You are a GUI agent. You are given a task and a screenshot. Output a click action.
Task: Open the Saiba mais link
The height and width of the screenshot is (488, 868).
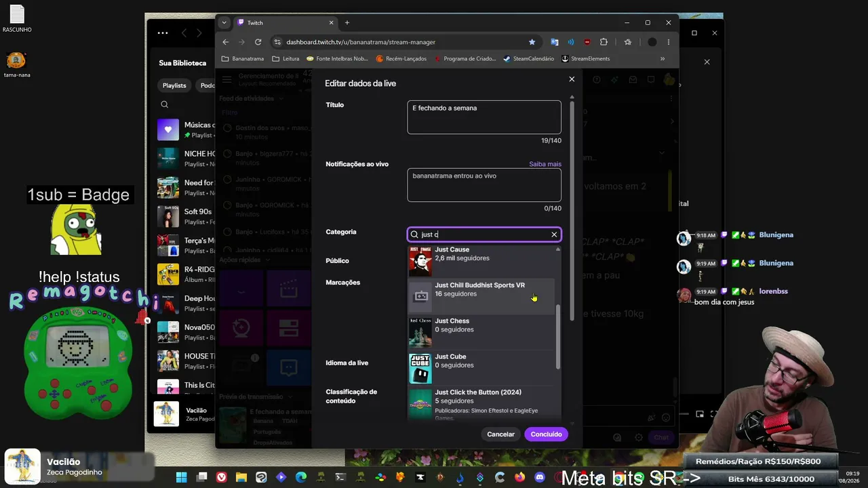point(545,164)
